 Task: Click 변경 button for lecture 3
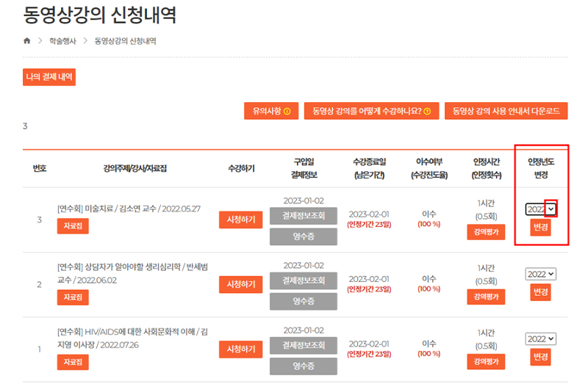click(x=540, y=227)
